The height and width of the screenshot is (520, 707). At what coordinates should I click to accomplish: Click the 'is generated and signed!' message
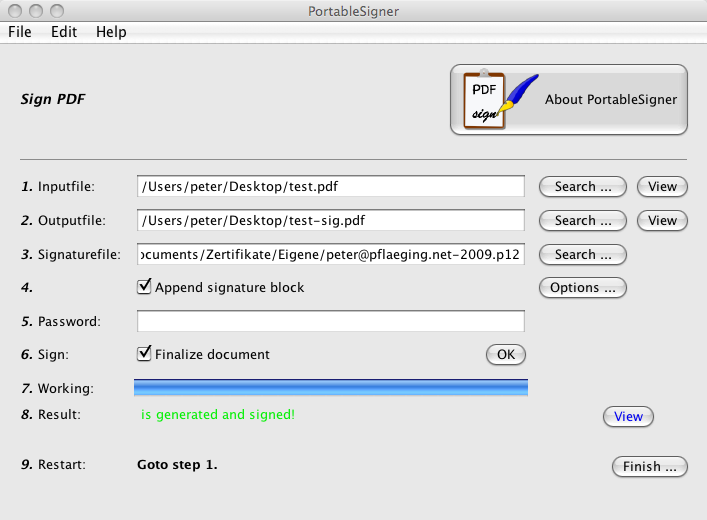218,414
